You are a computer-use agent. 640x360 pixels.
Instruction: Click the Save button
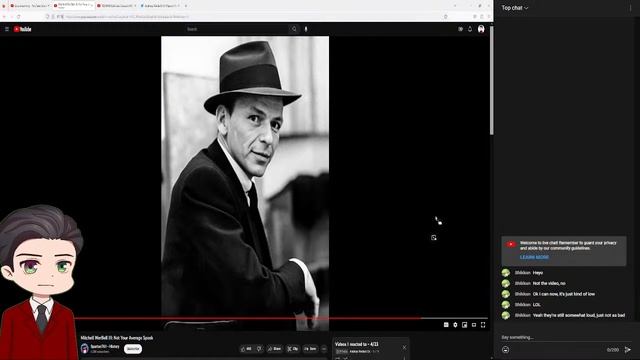(310, 349)
